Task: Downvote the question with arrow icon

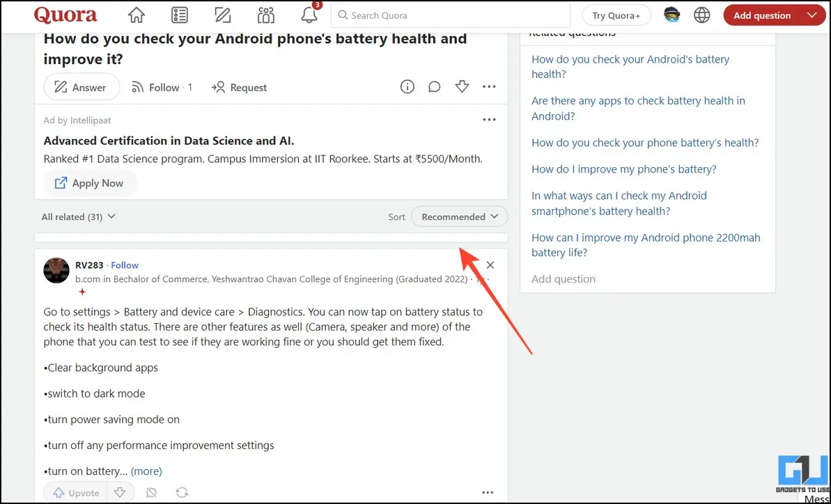Action: [462, 87]
